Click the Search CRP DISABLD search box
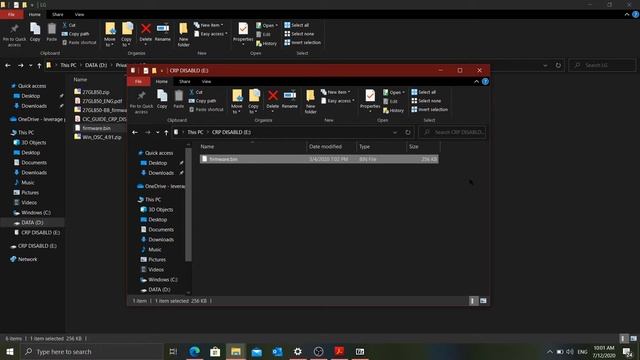Screen dimensions: 640x360 point(452,132)
